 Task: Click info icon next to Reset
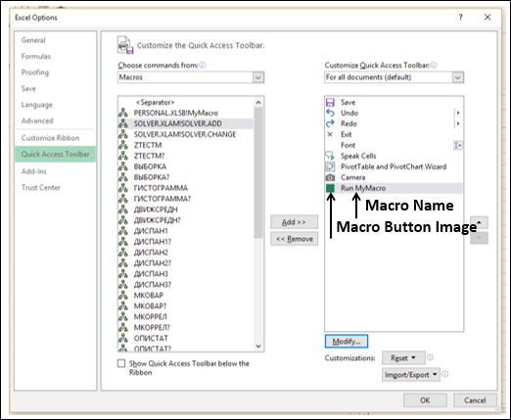point(430,357)
